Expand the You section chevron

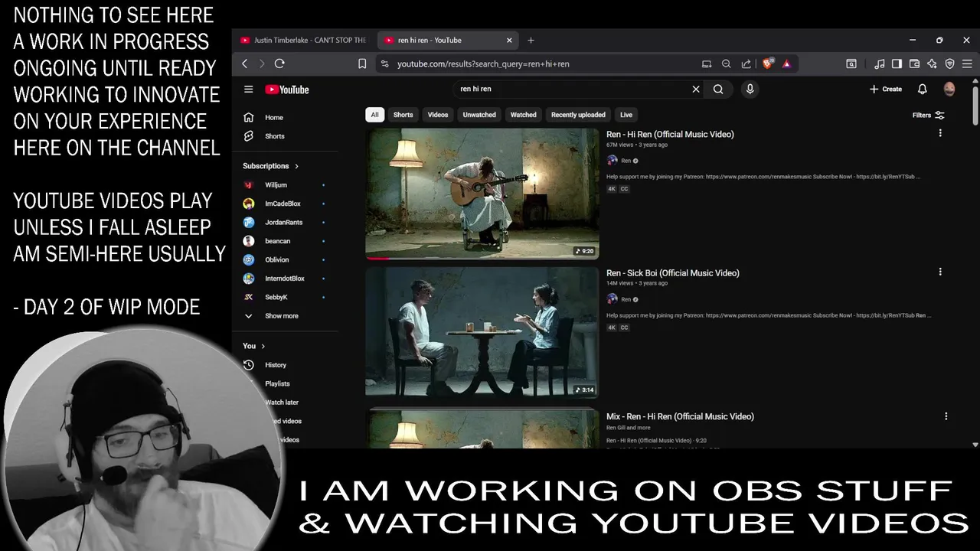tap(263, 346)
